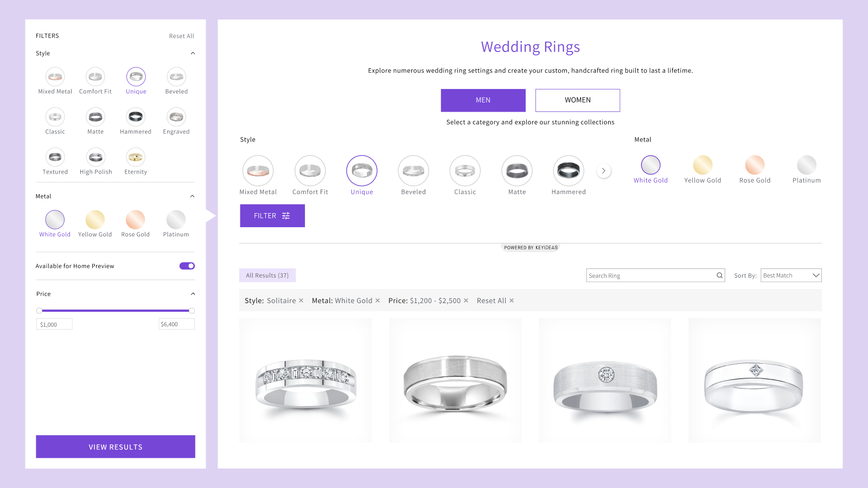The height and width of the screenshot is (488, 868).
Task: Open the Sort By Best Match dropdown
Action: [791, 275]
